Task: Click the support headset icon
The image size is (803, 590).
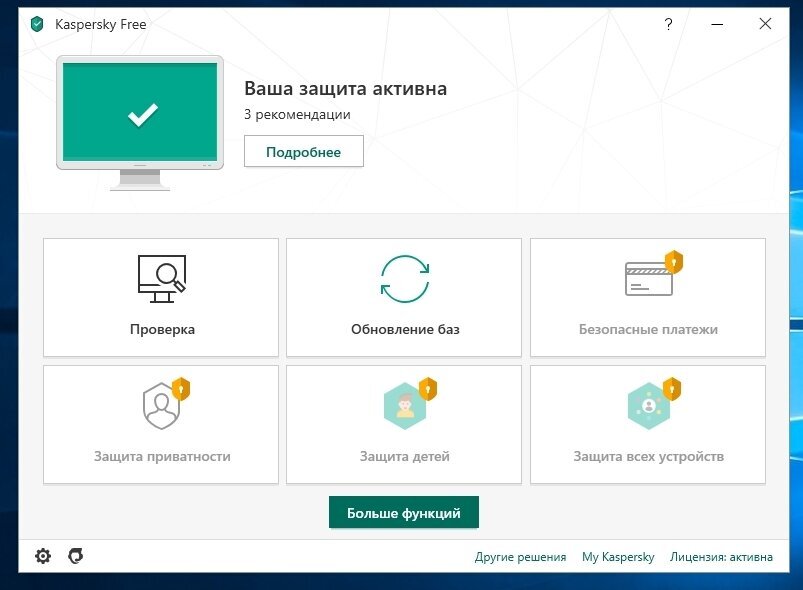Action: coord(76,556)
